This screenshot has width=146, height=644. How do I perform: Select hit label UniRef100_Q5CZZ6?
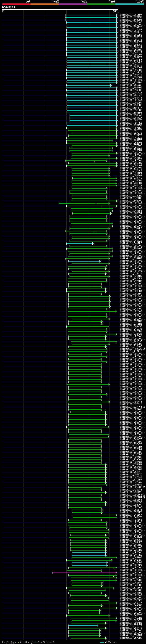point(131,148)
